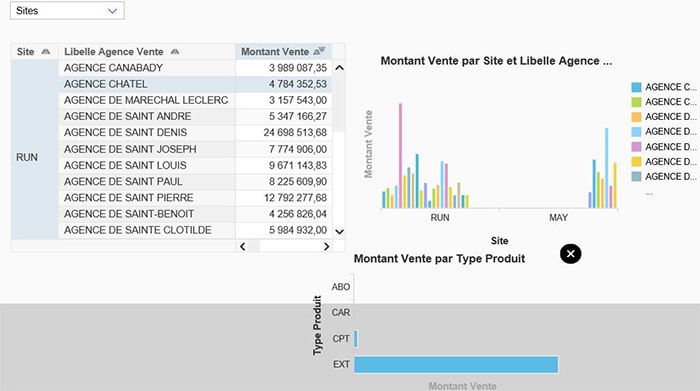Open the Sites dropdown
Viewport: 700px width, 391px height.
(67, 11)
